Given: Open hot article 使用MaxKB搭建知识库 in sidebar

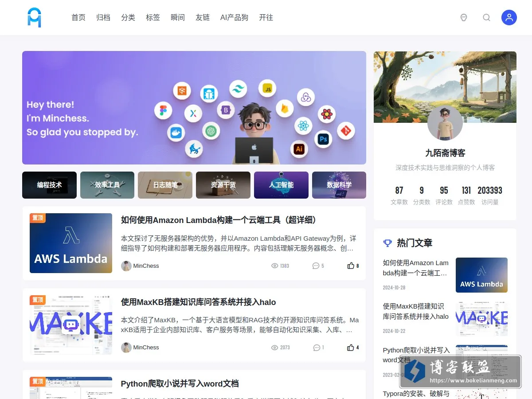Looking at the screenshot, I should click(x=416, y=311).
